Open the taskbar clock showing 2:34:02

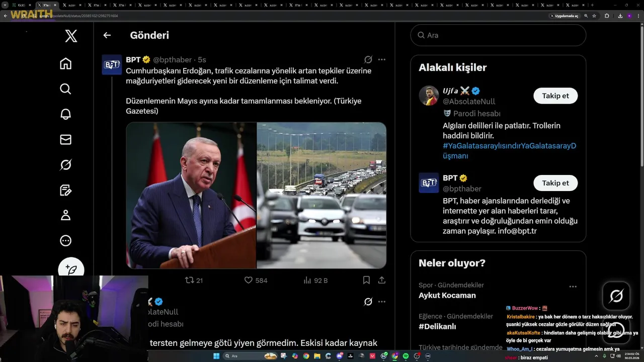[631, 356]
